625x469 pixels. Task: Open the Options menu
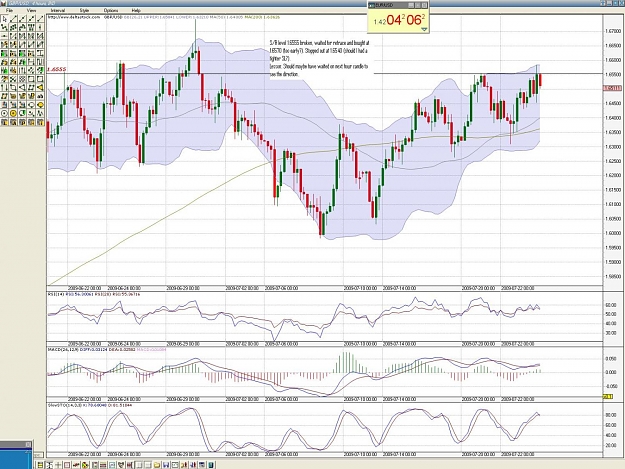[x=110, y=10]
